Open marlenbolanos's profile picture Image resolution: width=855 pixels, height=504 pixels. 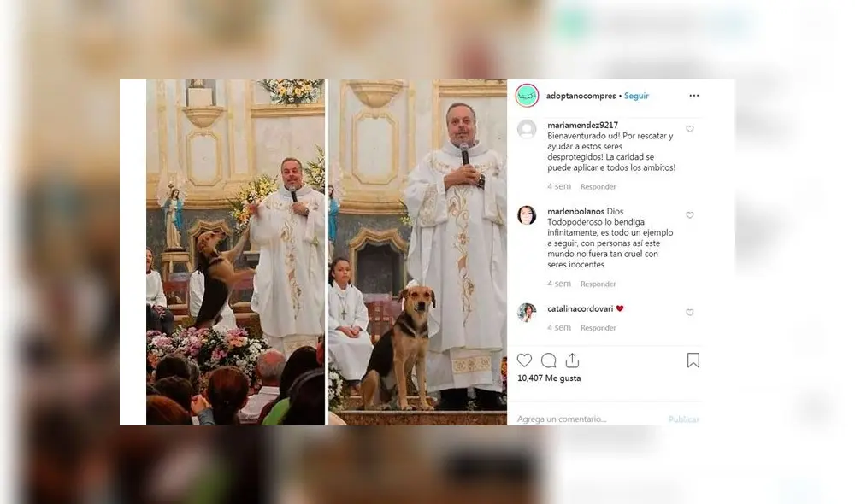(x=527, y=215)
